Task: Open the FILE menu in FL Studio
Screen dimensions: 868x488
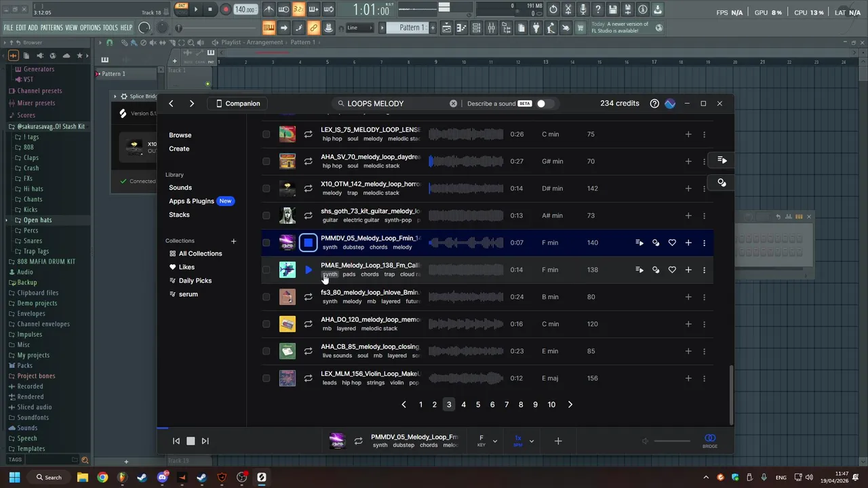Action: (8, 28)
